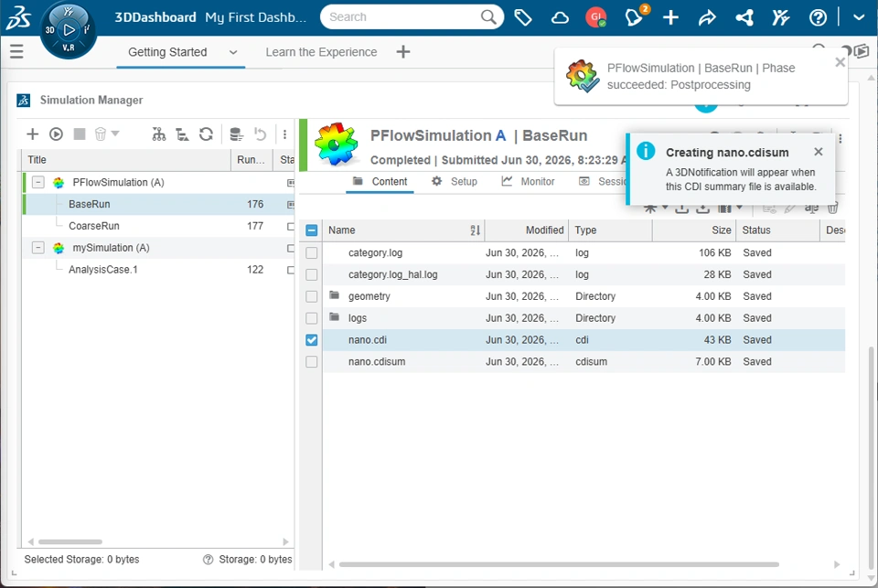Click the 3DS logo in the top bar
Image resolution: width=878 pixels, height=588 pixels.
pyautogui.click(x=18, y=16)
